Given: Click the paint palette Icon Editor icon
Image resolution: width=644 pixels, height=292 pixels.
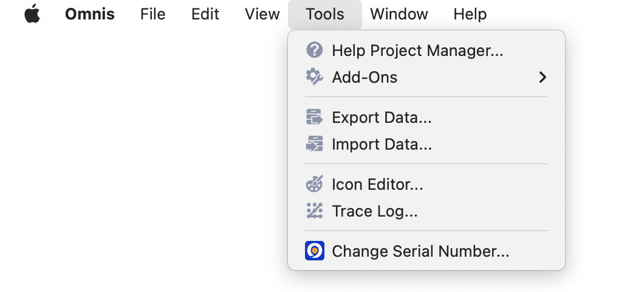Looking at the screenshot, I should (x=315, y=184).
